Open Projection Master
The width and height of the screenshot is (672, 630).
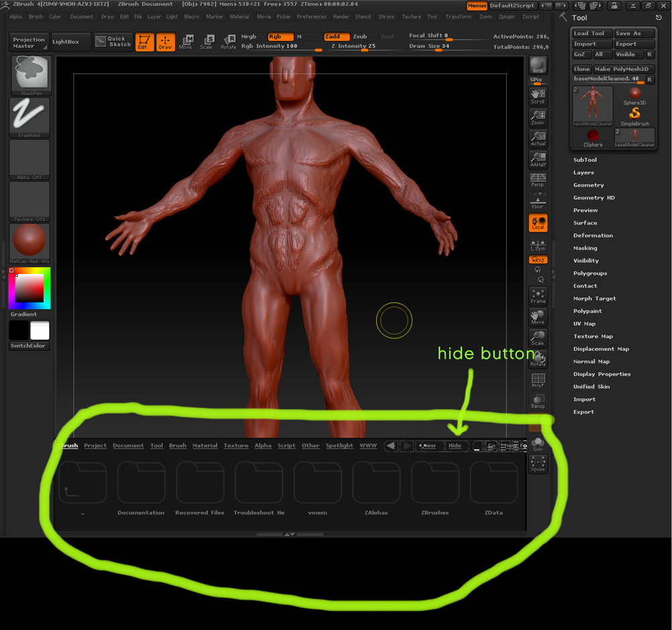click(x=29, y=42)
